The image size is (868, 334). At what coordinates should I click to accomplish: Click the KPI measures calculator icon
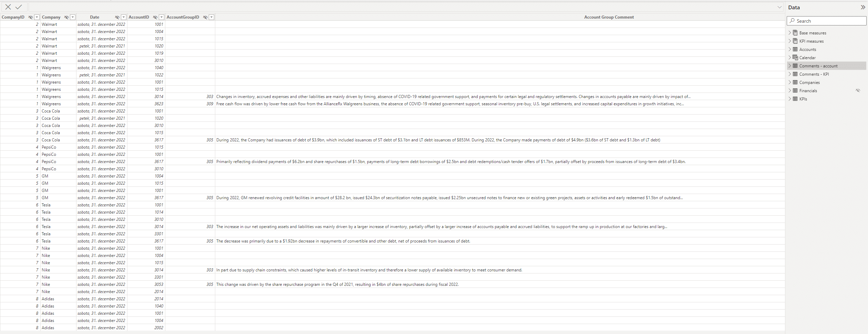pyautogui.click(x=795, y=41)
